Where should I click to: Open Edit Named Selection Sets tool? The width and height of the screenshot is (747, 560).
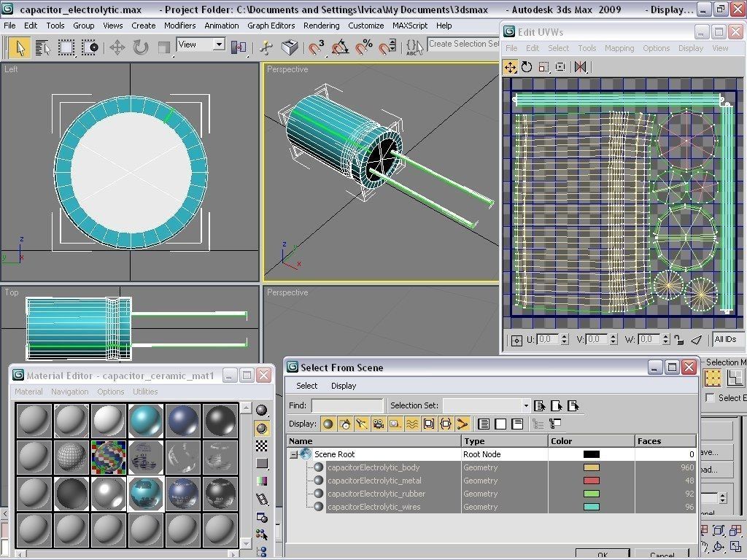(414, 47)
